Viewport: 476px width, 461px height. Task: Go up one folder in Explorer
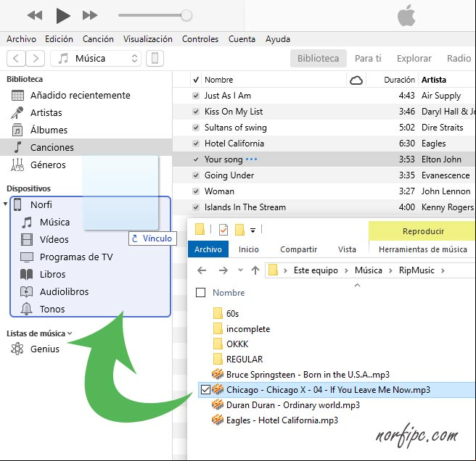[255, 270]
